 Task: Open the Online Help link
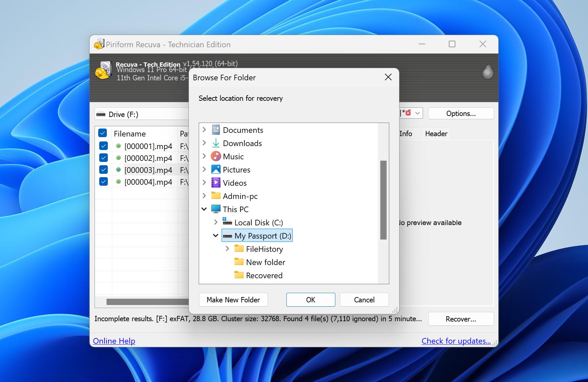click(114, 341)
